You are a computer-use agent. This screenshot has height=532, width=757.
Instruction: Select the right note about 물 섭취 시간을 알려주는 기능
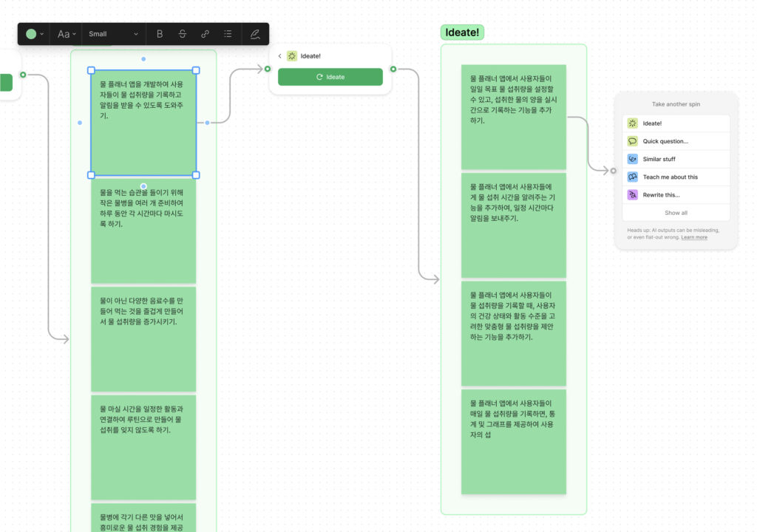(x=514, y=225)
